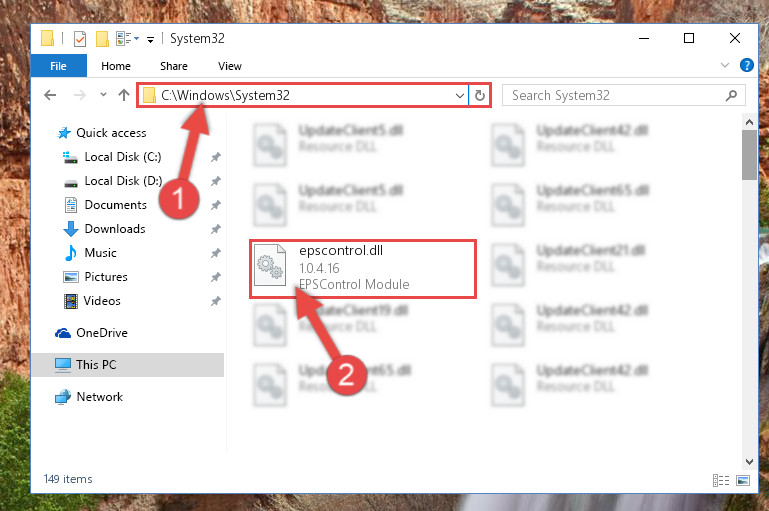Open Pictures folder in sidebar

pos(105,277)
